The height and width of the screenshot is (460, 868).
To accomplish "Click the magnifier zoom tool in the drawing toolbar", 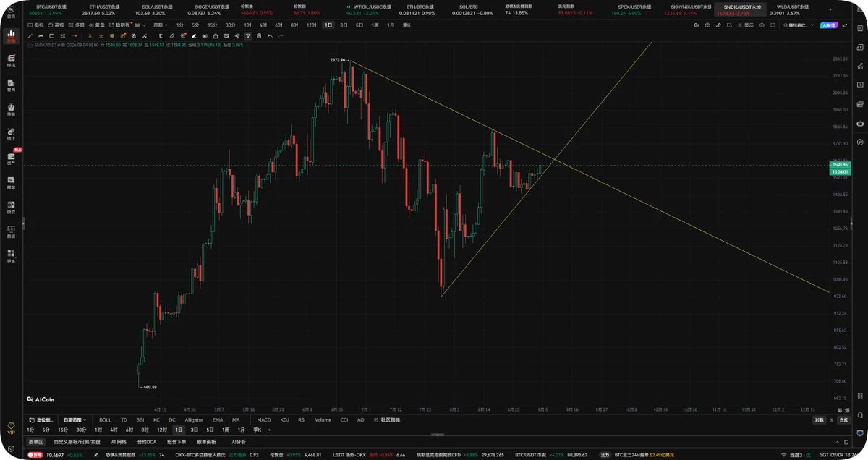I will pyautogui.click(x=182, y=35).
